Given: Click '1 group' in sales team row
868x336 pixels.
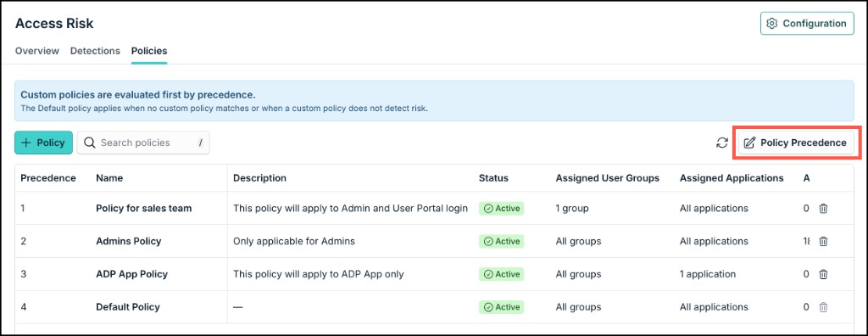Looking at the screenshot, I should [572, 209].
